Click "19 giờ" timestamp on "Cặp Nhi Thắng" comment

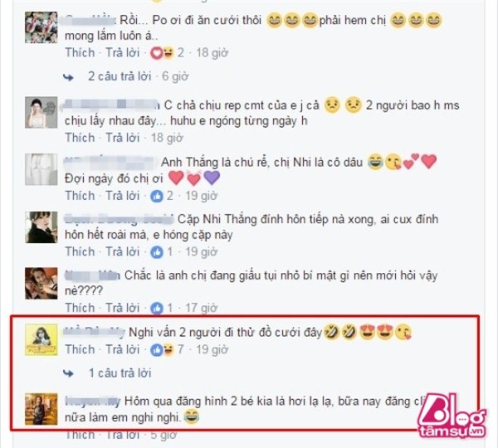(202, 251)
